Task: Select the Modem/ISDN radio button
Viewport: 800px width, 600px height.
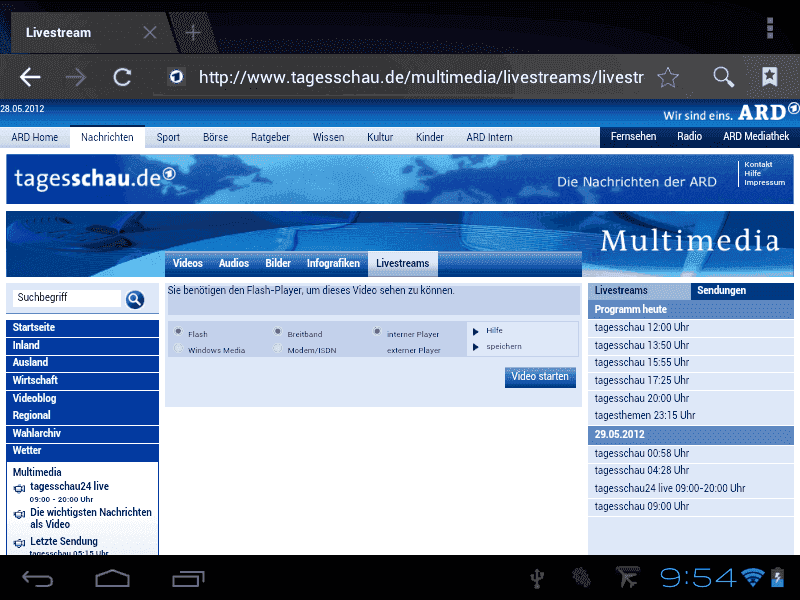Action: click(x=278, y=348)
